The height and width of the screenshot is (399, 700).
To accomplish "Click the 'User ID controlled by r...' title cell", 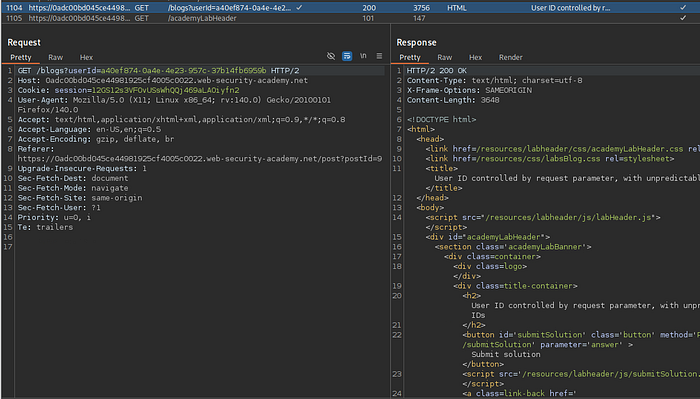I will pos(571,8).
